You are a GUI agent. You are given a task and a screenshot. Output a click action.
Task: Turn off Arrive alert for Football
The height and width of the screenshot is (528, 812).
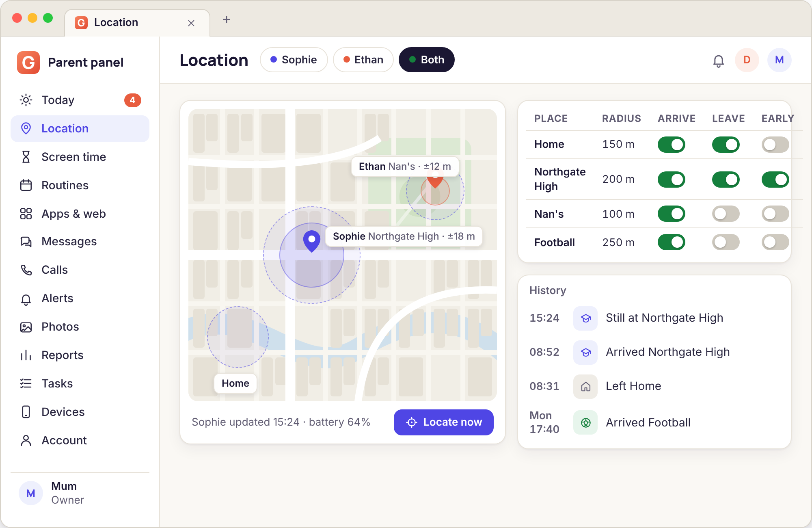click(x=672, y=242)
